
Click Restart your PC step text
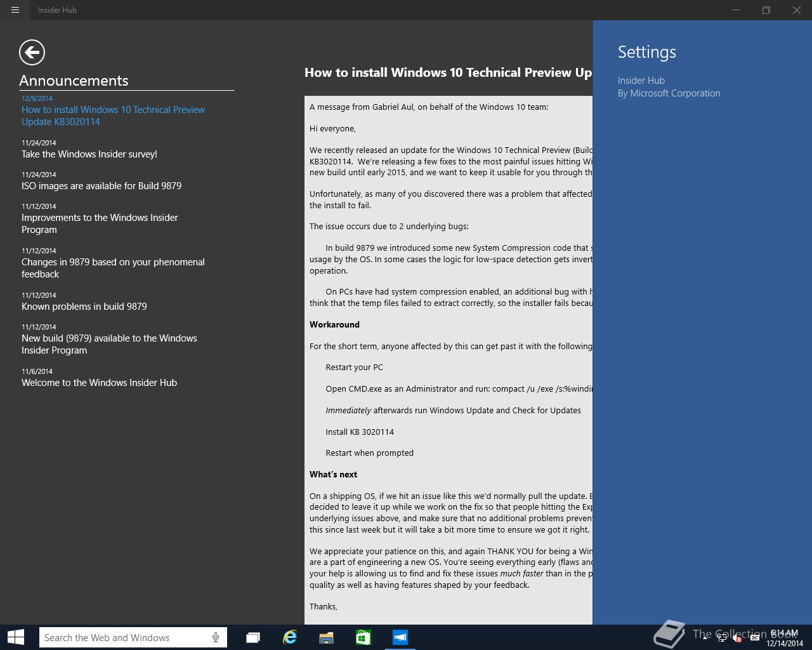click(x=354, y=367)
